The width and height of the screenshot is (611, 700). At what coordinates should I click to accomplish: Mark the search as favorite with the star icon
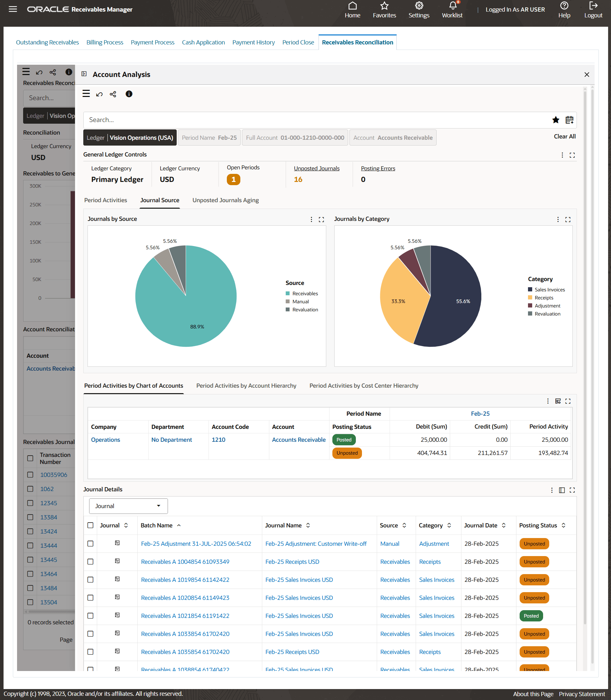coord(556,120)
